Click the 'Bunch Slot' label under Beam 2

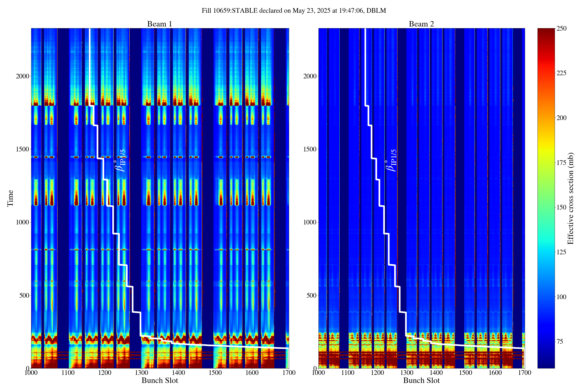click(421, 380)
